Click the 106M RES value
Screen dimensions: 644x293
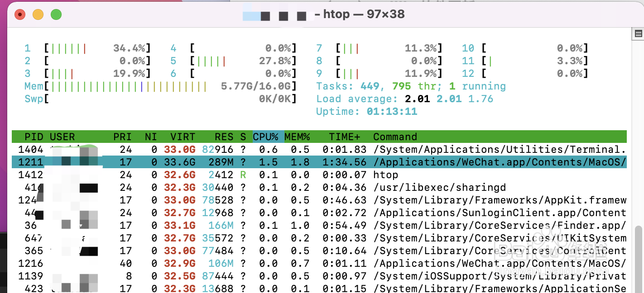click(x=221, y=263)
